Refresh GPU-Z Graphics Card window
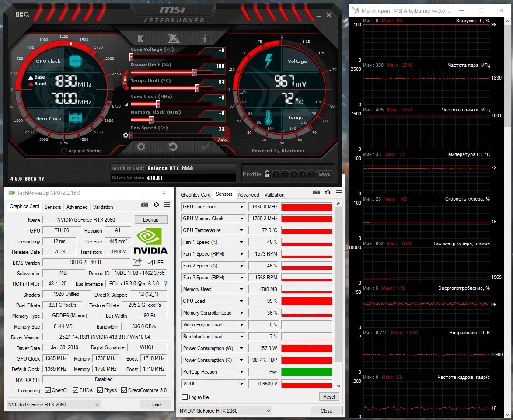The image size is (513, 420). coord(157,205)
